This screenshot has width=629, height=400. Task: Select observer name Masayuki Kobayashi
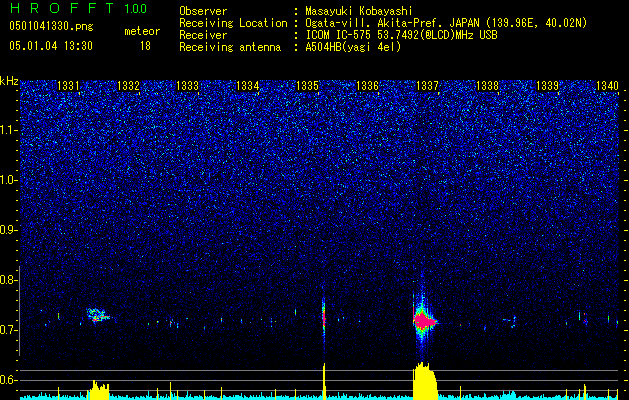click(359, 11)
